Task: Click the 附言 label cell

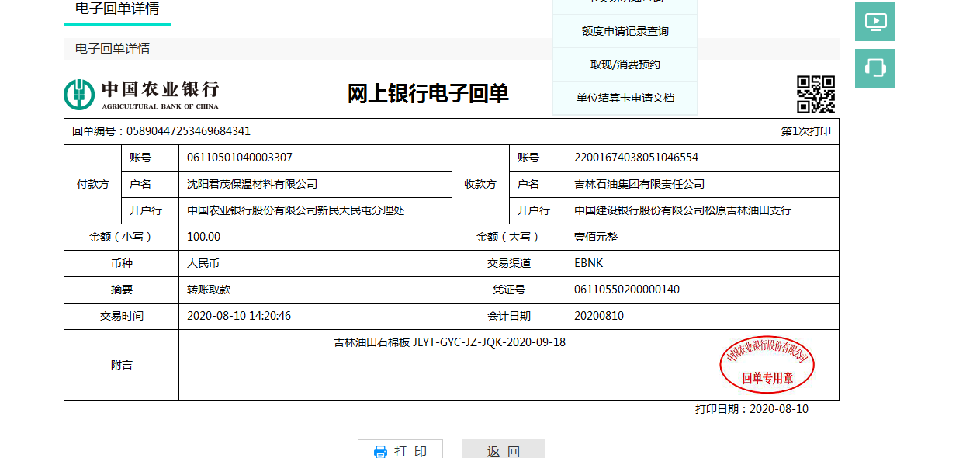Action: click(x=122, y=365)
